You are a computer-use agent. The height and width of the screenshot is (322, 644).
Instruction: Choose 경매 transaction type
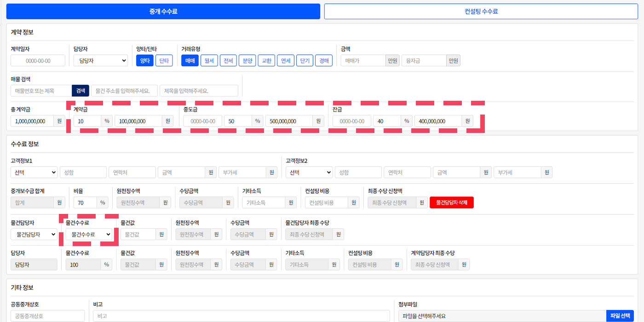point(323,61)
